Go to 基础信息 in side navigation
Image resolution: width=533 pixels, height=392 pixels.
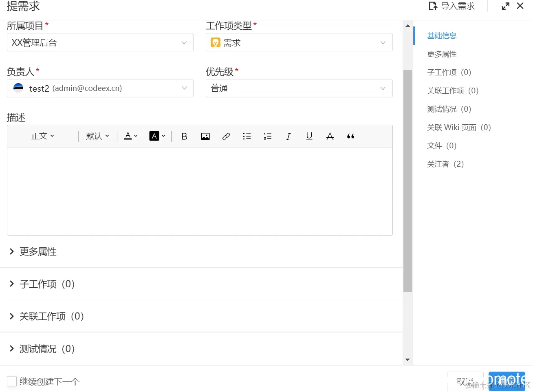coord(442,35)
